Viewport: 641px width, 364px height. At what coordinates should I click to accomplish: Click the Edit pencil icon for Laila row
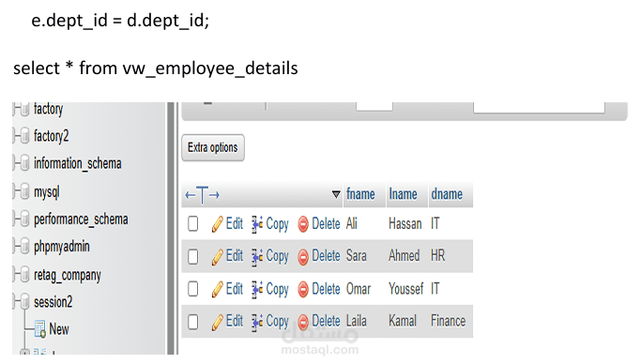point(217,322)
